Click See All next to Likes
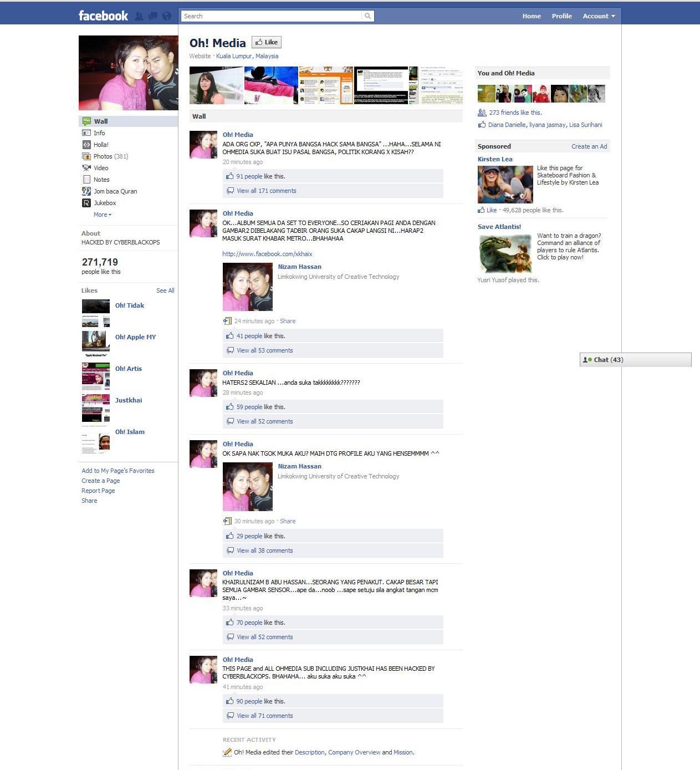This screenshot has height=770, width=700. (x=165, y=290)
